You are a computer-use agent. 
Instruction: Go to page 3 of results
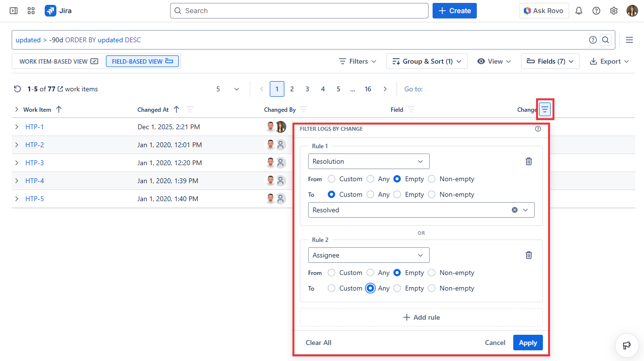[307, 89]
